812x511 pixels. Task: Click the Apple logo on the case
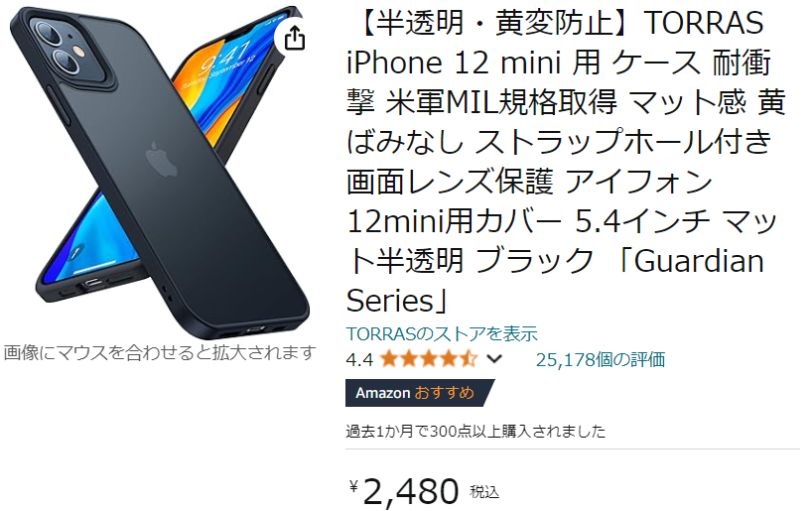tap(161, 159)
